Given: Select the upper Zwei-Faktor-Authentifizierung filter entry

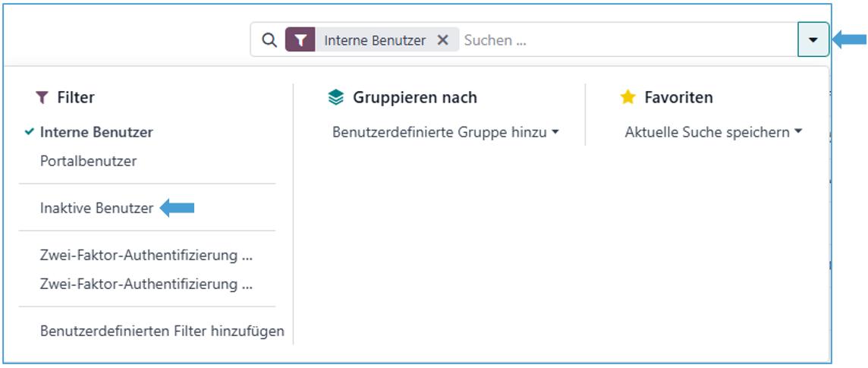Looking at the screenshot, I should pyautogui.click(x=146, y=256).
